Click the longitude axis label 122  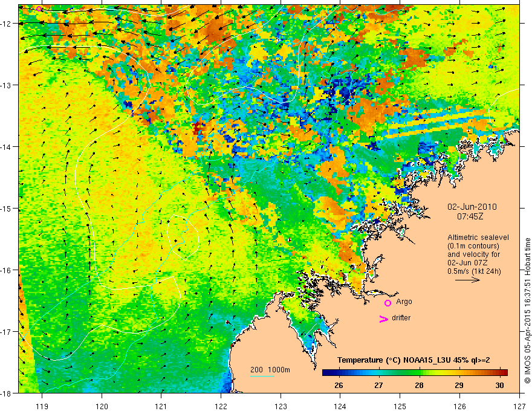tap(221, 406)
